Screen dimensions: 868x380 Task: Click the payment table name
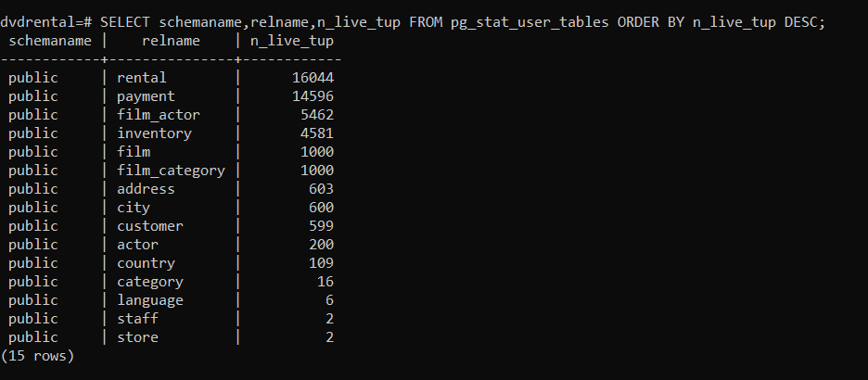point(146,96)
